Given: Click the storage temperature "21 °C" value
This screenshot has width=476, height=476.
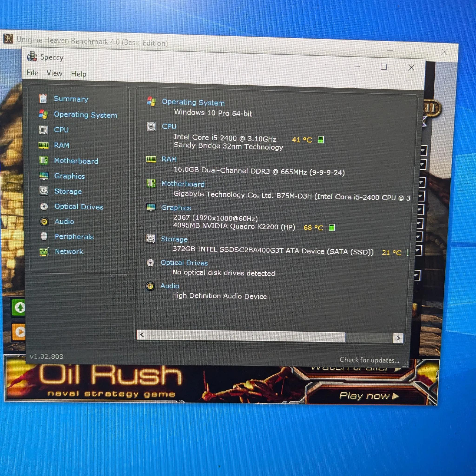Looking at the screenshot, I should pyautogui.click(x=391, y=253).
